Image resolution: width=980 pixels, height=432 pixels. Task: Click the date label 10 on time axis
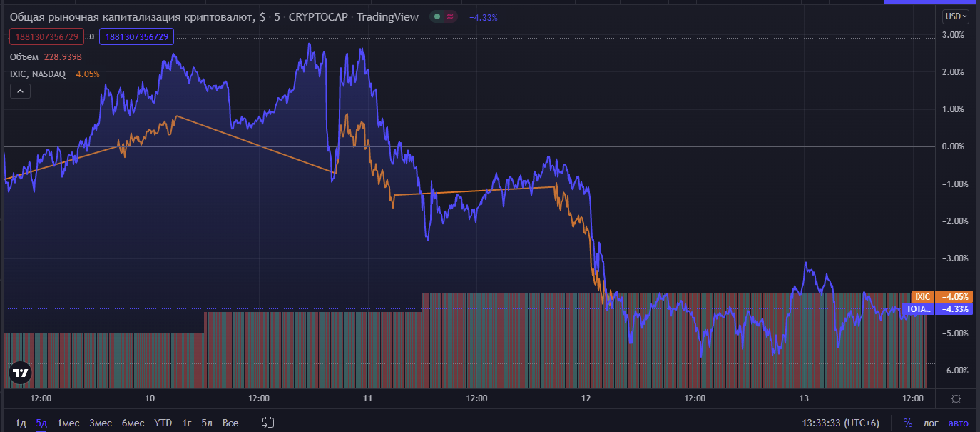pyautogui.click(x=150, y=398)
